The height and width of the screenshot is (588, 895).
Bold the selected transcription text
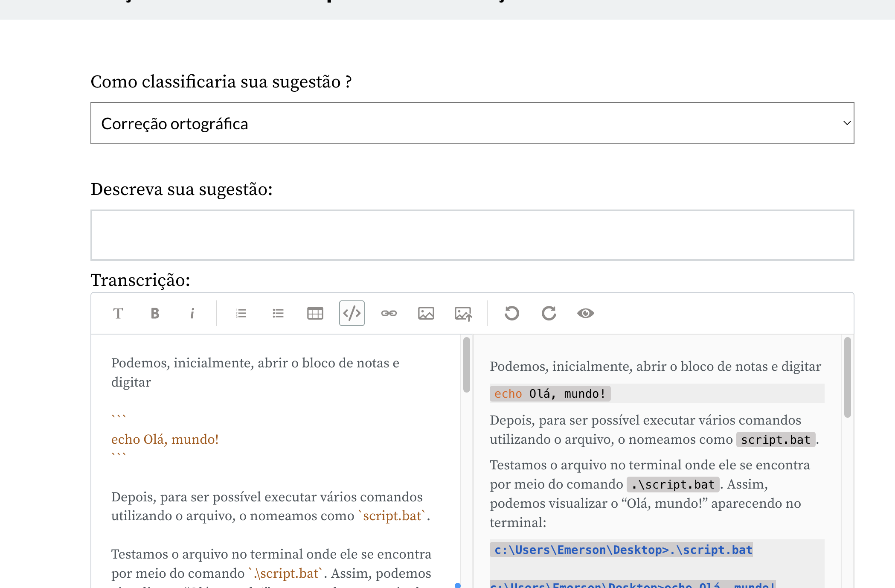[155, 313]
